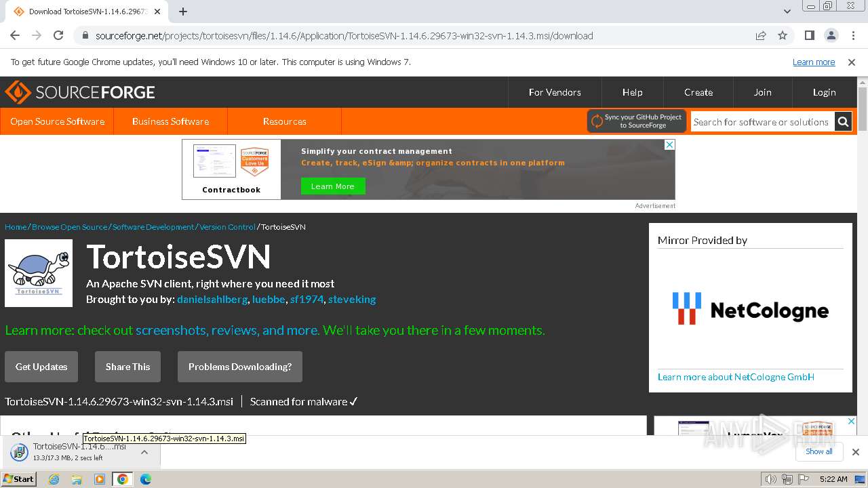Close the downloads bar
The height and width of the screenshot is (488, 868).
click(856, 451)
